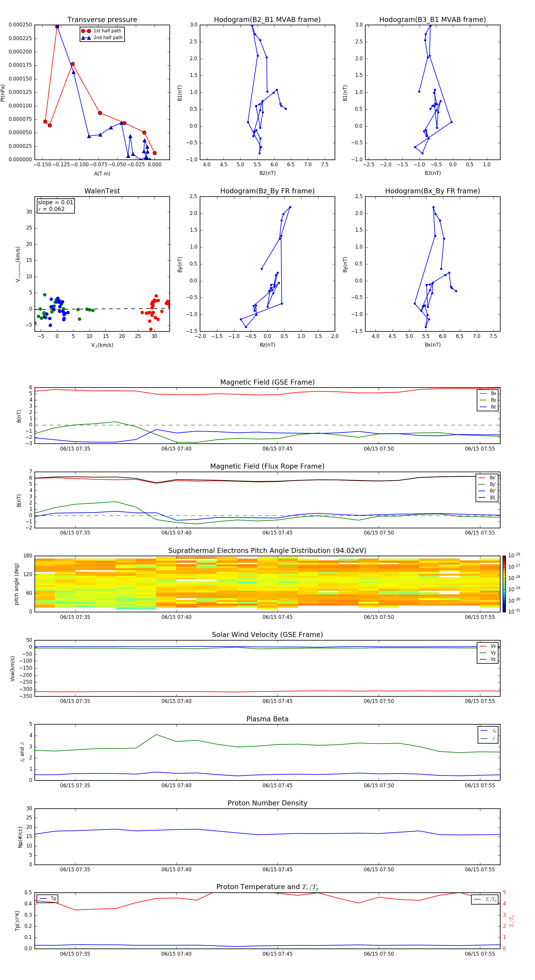The height and width of the screenshot is (980, 535).
Task: Click the 'Vy' legend entry in velocity plot
Action: (488, 653)
